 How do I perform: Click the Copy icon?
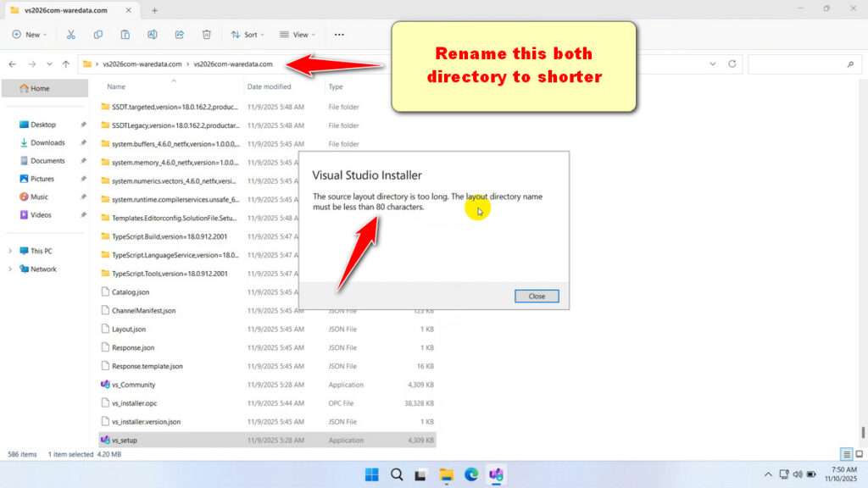98,34
